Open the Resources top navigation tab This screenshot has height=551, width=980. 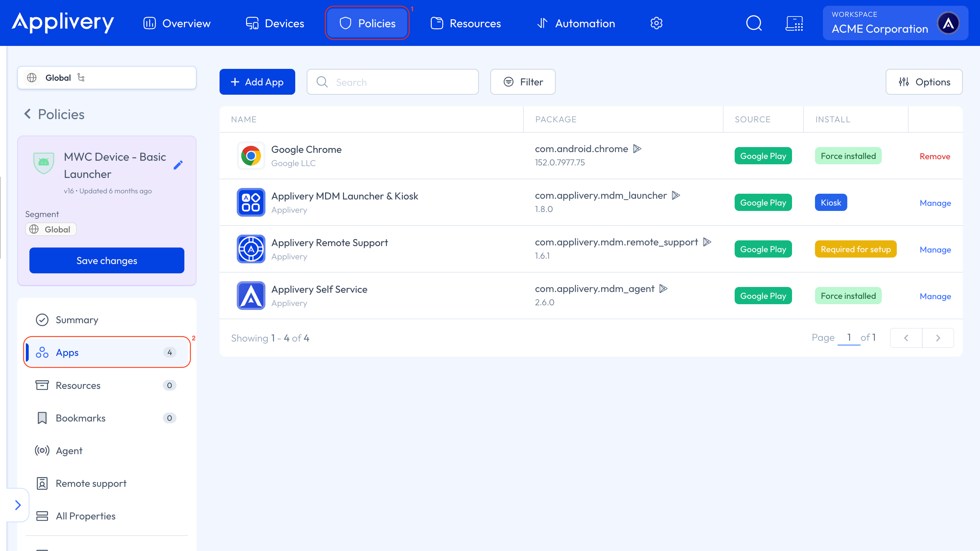click(x=466, y=23)
